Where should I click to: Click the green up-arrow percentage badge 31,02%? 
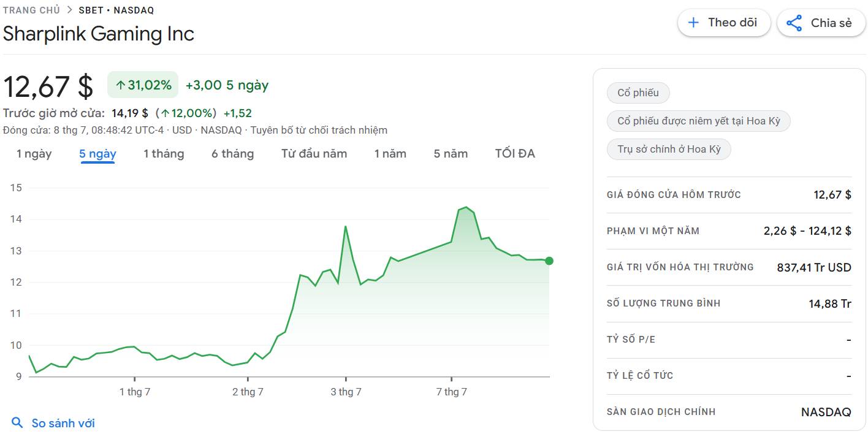tap(143, 85)
